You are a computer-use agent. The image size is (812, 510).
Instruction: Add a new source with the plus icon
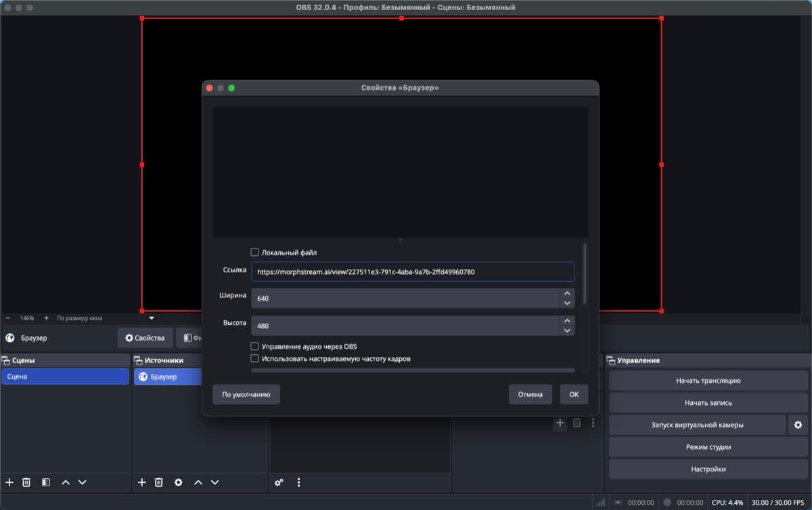click(142, 482)
